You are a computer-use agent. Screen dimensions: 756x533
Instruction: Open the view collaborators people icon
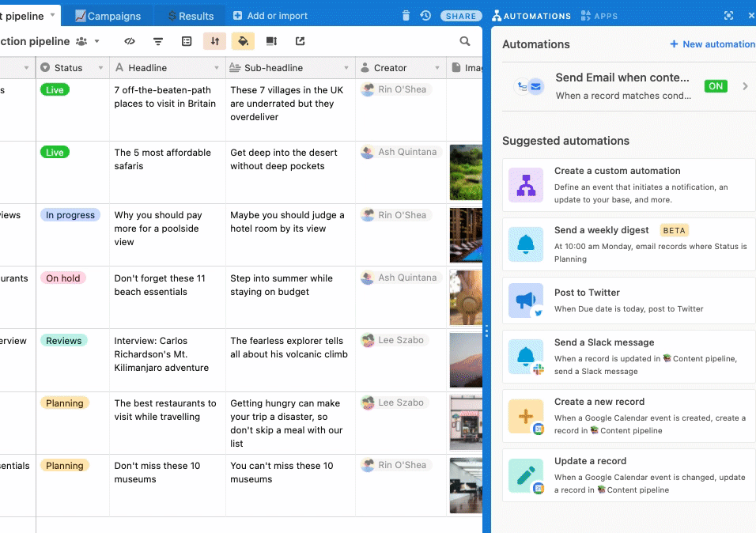click(x=82, y=41)
